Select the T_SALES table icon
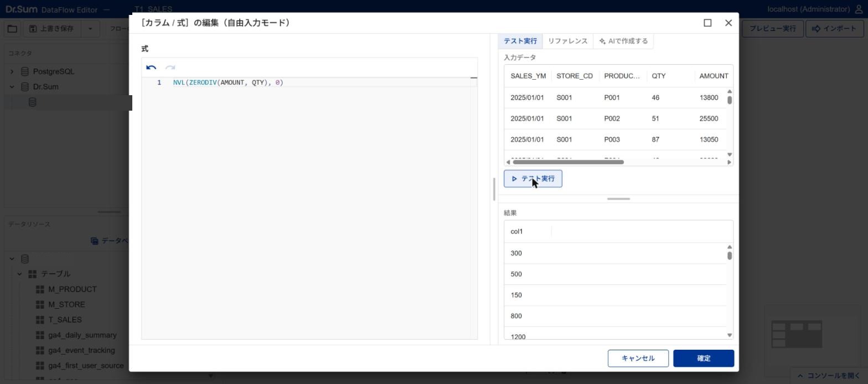The height and width of the screenshot is (384, 868). (x=40, y=320)
